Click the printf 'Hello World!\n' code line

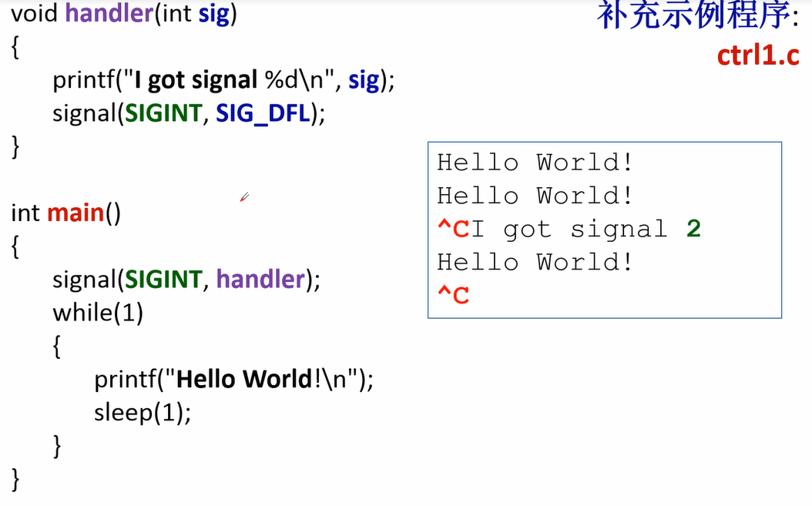tap(233, 380)
